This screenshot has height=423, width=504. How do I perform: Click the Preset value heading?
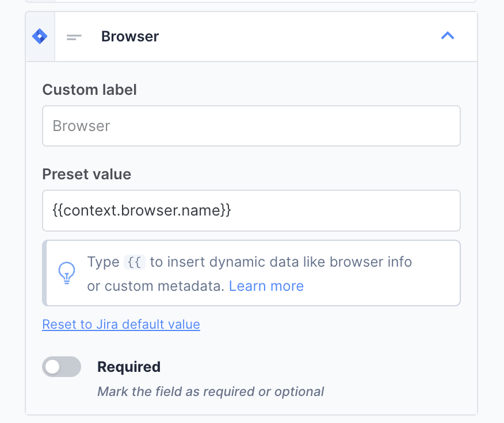(x=87, y=174)
